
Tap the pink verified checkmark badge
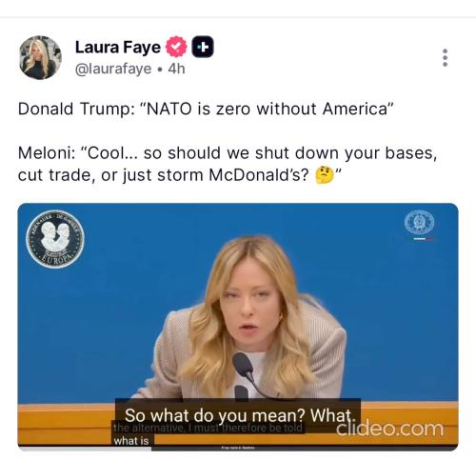click(x=176, y=47)
